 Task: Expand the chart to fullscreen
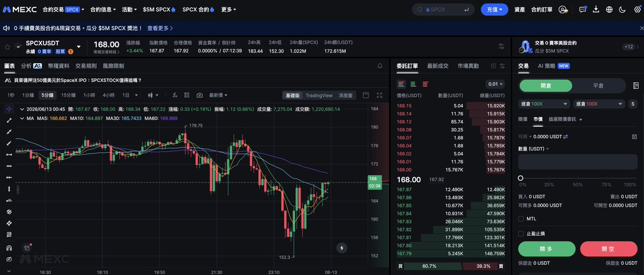pos(379,95)
